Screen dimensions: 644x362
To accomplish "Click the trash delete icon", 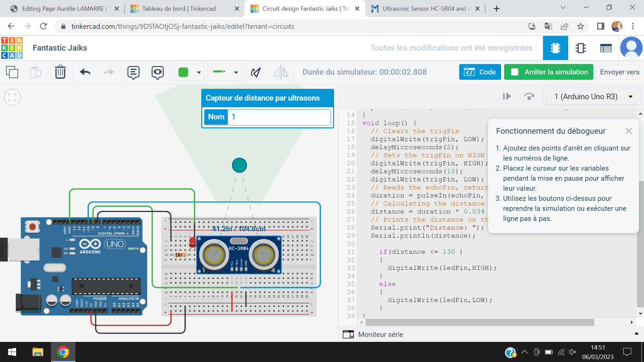I will click(x=60, y=72).
